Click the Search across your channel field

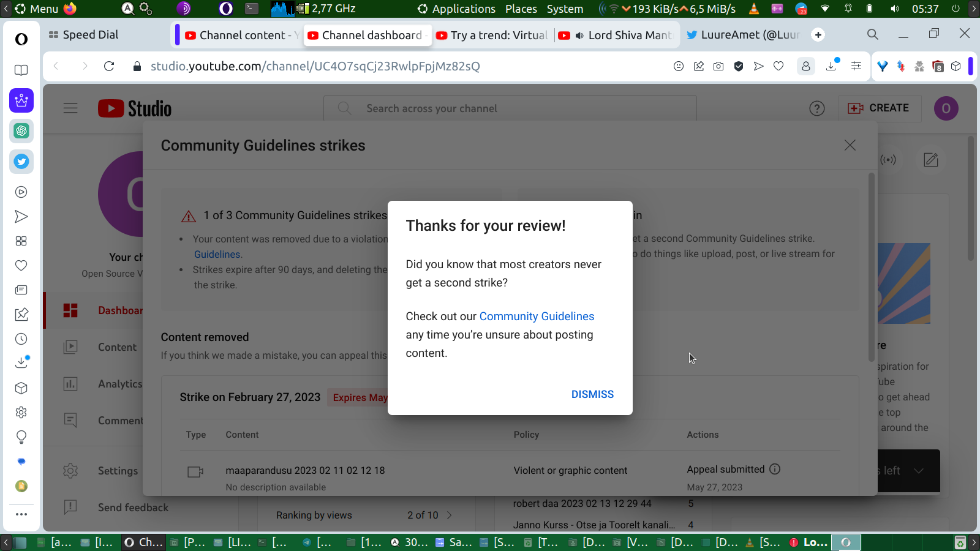[x=510, y=108]
